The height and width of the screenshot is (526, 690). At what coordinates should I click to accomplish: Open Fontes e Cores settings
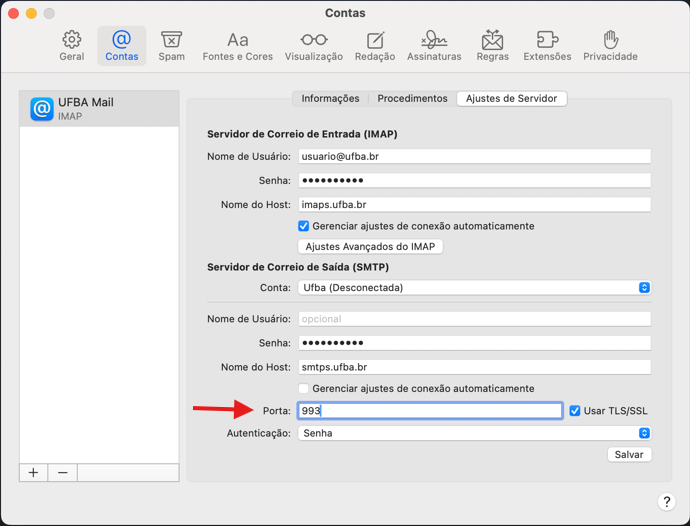[237, 46]
